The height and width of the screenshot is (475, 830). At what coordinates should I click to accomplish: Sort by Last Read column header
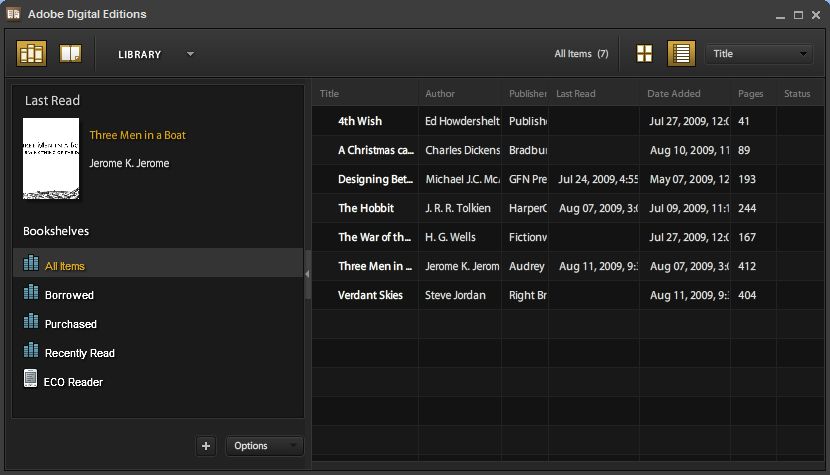pos(594,94)
